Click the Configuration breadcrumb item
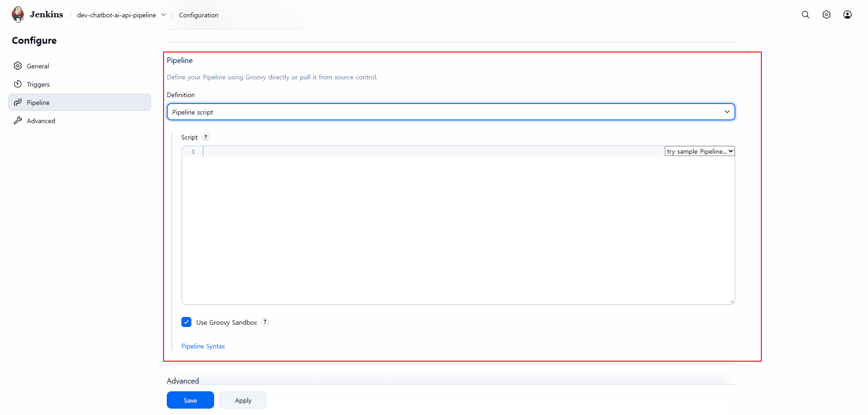Image resolution: width=868 pixels, height=415 pixels. pyautogui.click(x=198, y=15)
